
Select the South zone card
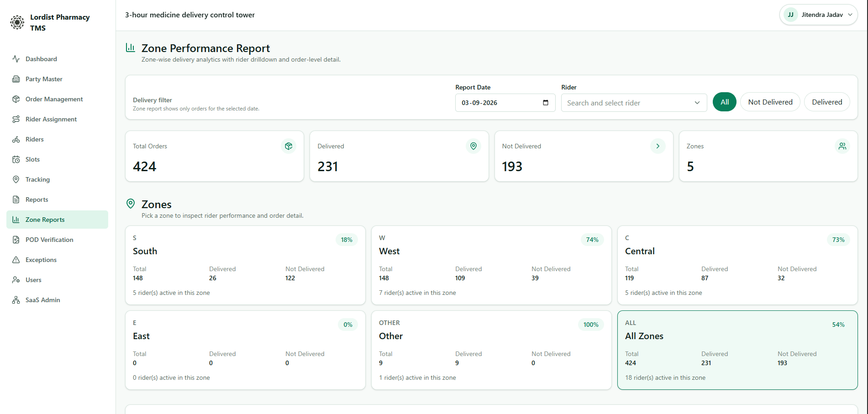point(245,265)
